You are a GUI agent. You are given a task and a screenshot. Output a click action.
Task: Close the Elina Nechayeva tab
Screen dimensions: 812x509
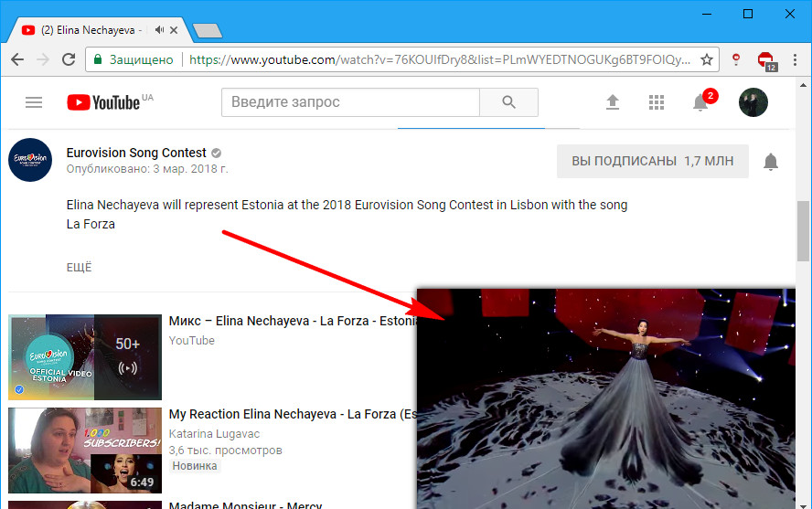[174, 30]
